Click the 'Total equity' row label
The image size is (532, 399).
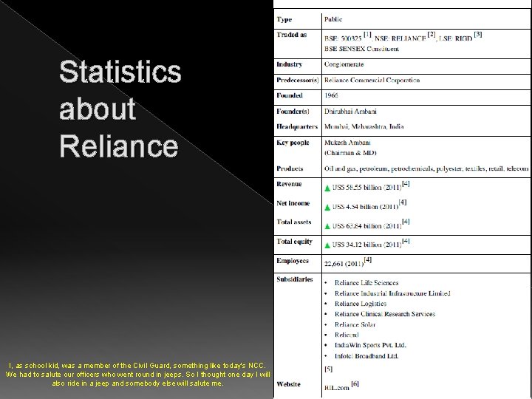[294, 242]
